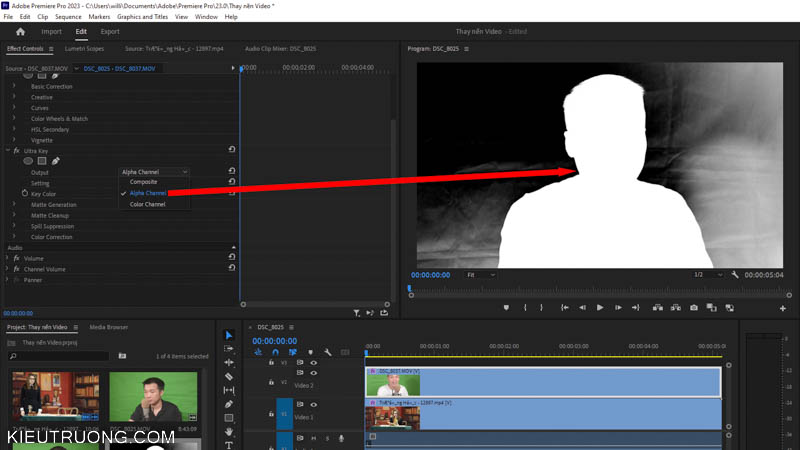Expand Basic Correction section
The height and width of the screenshot is (450, 800).
[x=14, y=86]
